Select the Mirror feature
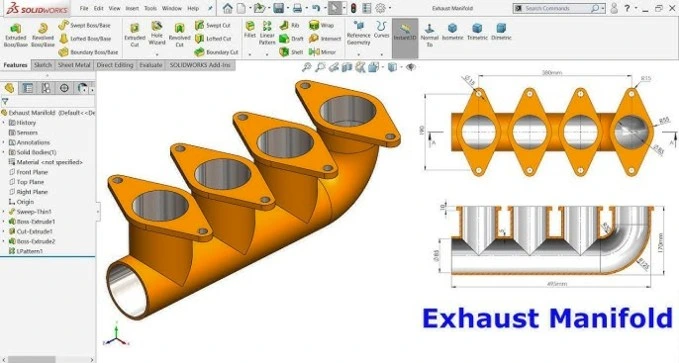Viewport: 679px width, 363px height. pyautogui.click(x=322, y=52)
